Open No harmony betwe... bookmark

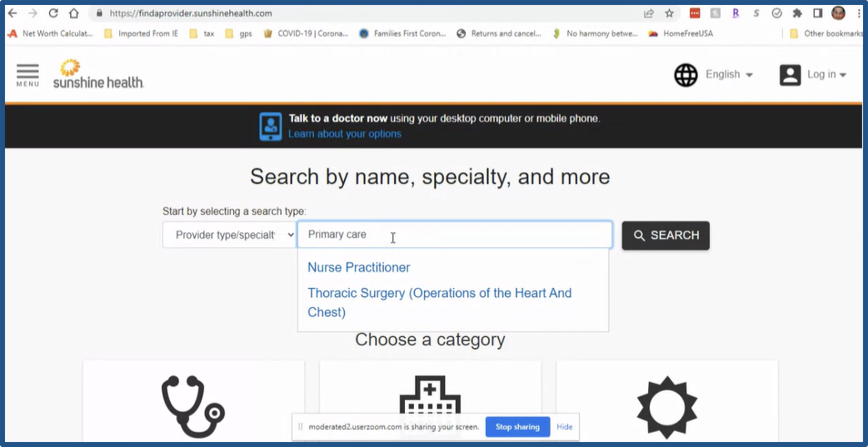tap(595, 33)
